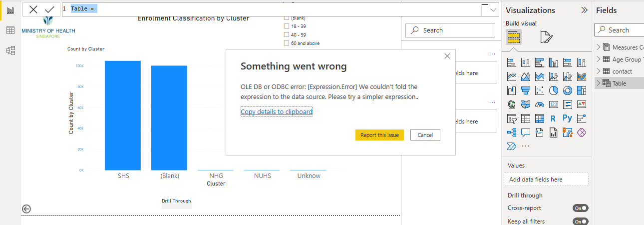Add the Power Automate visual
This screenshot has height=225, width=644.
(x=511, y=146)
